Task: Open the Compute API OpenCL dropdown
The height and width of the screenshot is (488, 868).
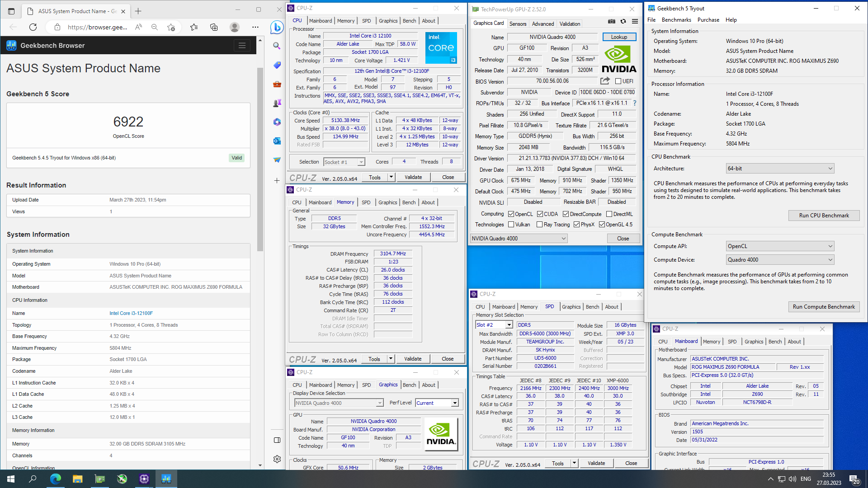Action: point(780,246)
